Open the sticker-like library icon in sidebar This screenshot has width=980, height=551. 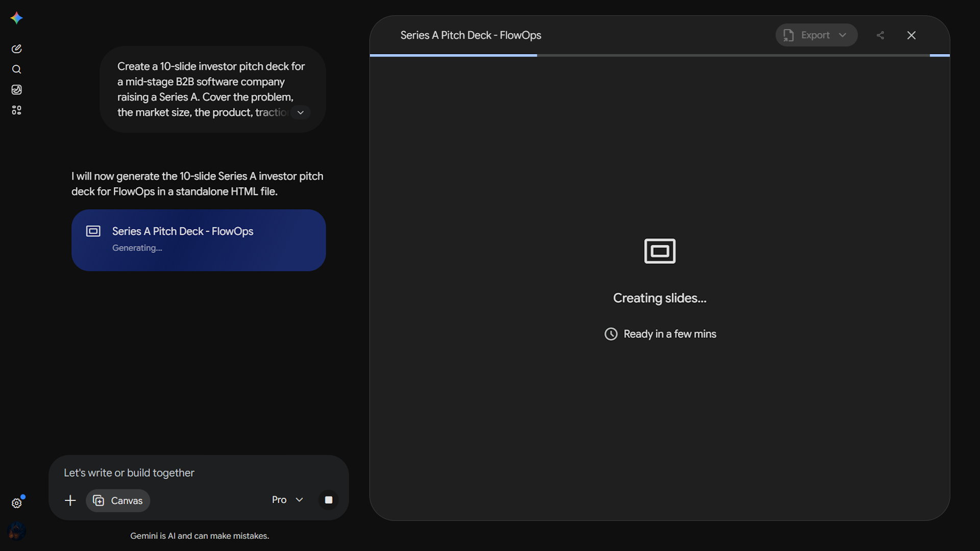[16, 90]
